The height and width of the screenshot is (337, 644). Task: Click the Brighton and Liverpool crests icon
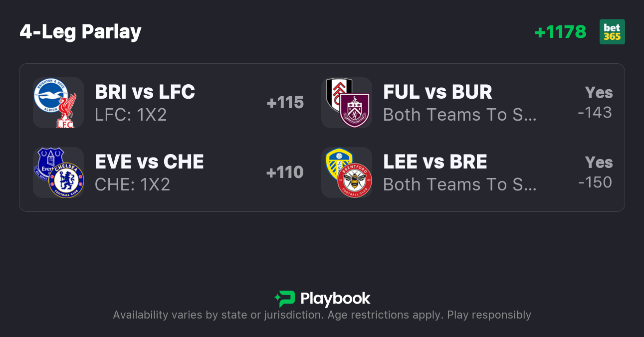(x=58, y=103)
